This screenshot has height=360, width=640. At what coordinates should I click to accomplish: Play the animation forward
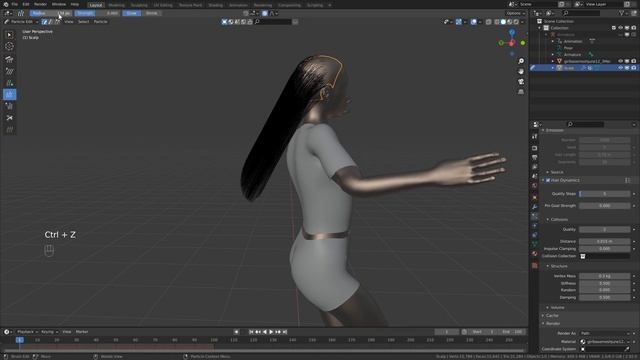pyautogui.click(x=271, y=332)
